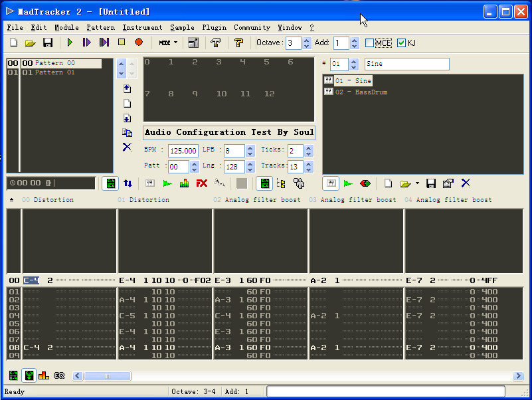
Task: Expand the open instrument folder dropdown arrow
Action: [x=417, y=183]
